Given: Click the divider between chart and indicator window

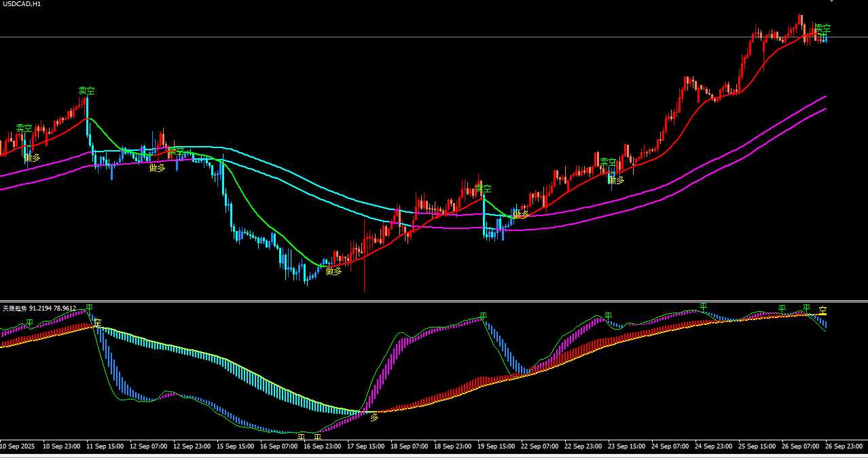Looking at the screenshot, I should click(x=434, y=301).
